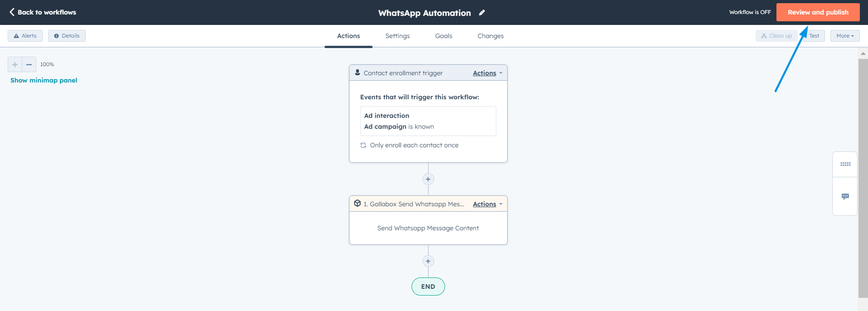The image size is (868, 311).
Task: Click the vertical scrollbar up arrow
Action: [x=863, y=53]
